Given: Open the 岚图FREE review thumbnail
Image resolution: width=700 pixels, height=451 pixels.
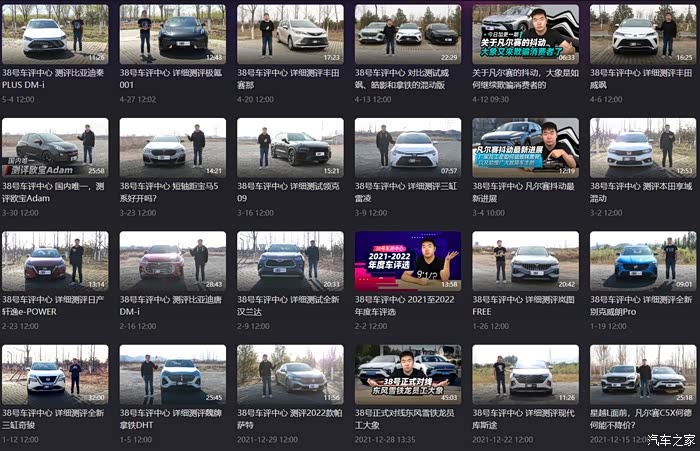Looking at the screenshot, I should 525,261.
